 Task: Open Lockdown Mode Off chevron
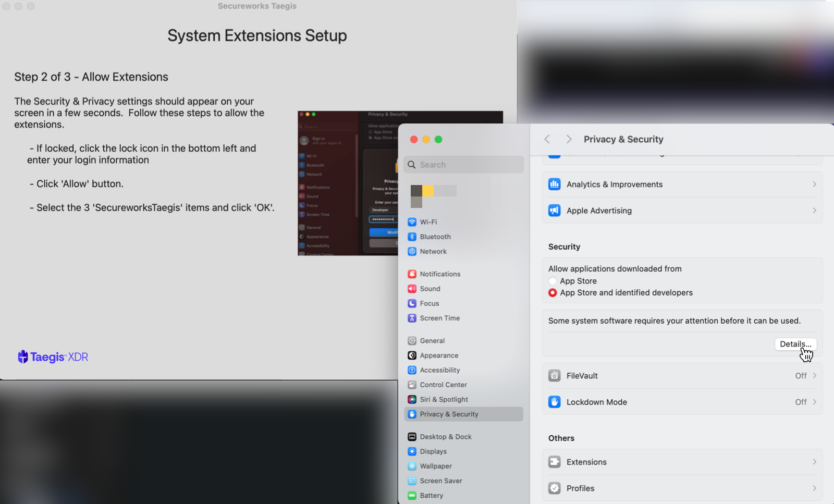(814, 402)
